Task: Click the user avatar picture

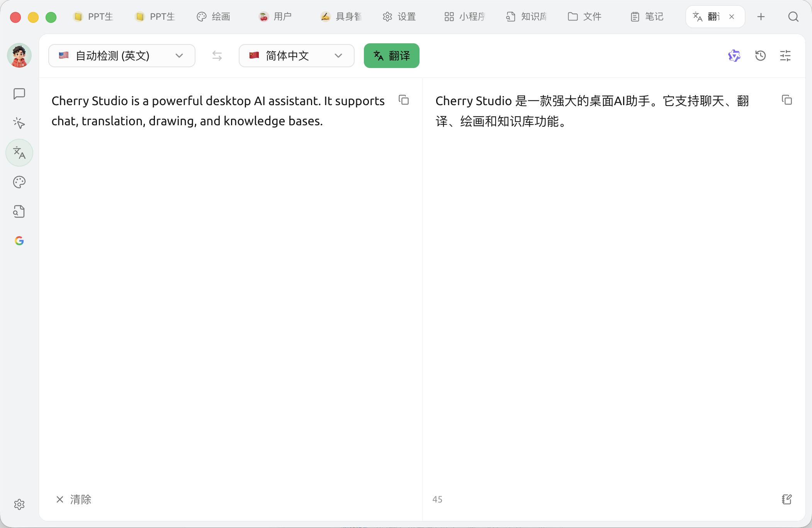Action: point(19,55)
